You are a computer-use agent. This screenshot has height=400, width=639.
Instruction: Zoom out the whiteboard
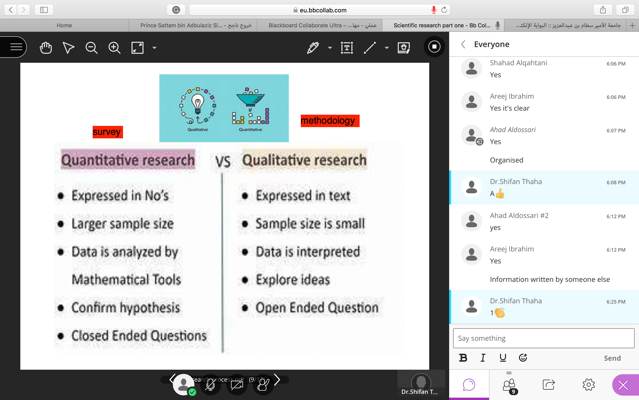coord(91,47)
